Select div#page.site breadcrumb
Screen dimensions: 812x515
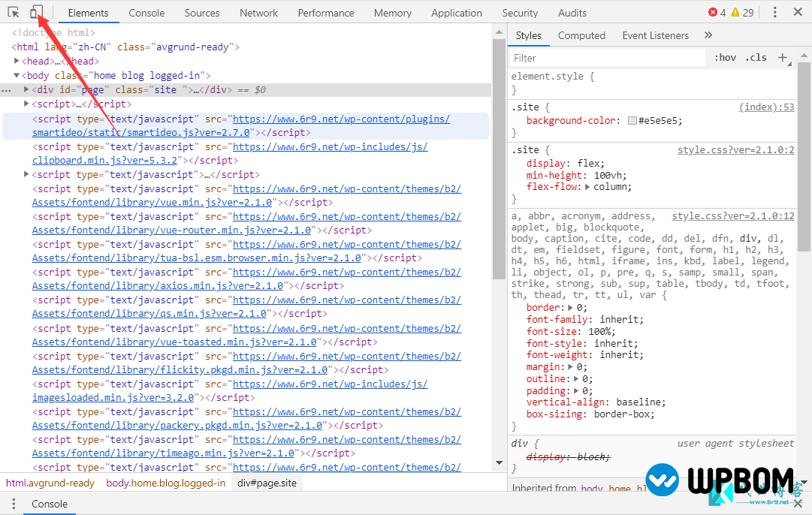click(x=267, y=483)
